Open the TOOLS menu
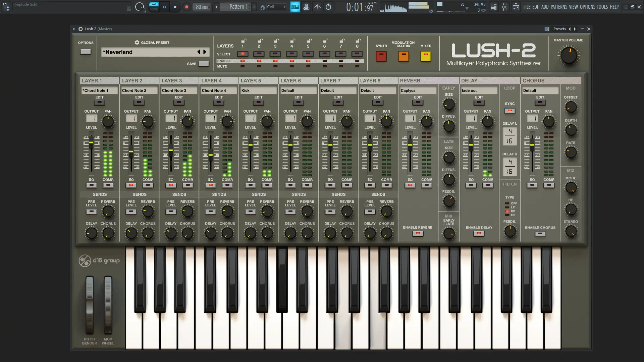The image size is (644, 362). coord(602,7)
